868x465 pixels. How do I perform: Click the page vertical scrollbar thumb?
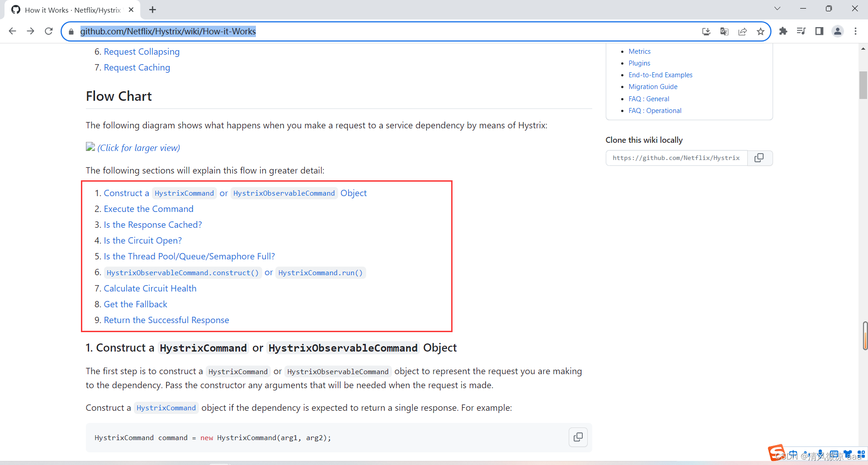(863, 85)
